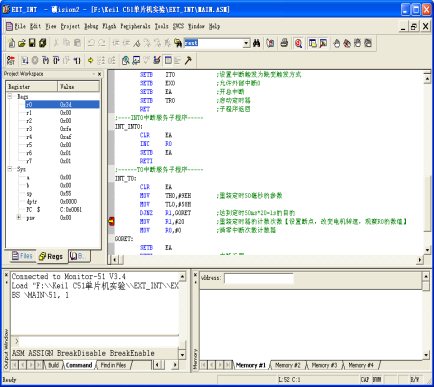Reset the CPU with RST icon
434x387 pixels.
pyautogui.click(x=11, y=60)
